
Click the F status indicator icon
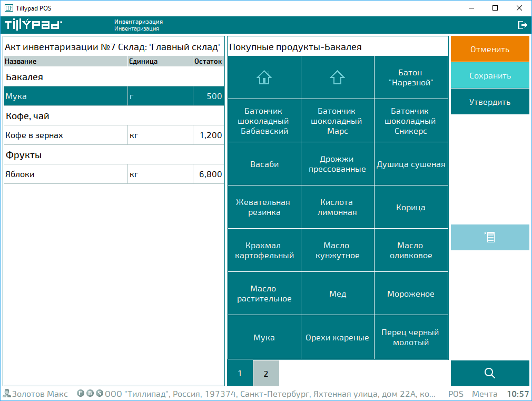[81, 394]
